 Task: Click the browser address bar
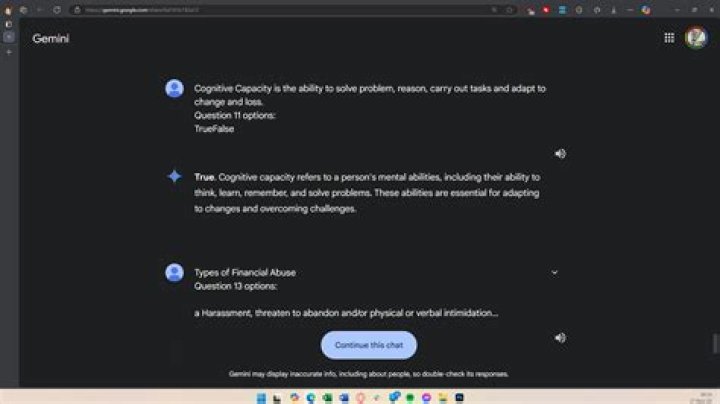(285, 10)
